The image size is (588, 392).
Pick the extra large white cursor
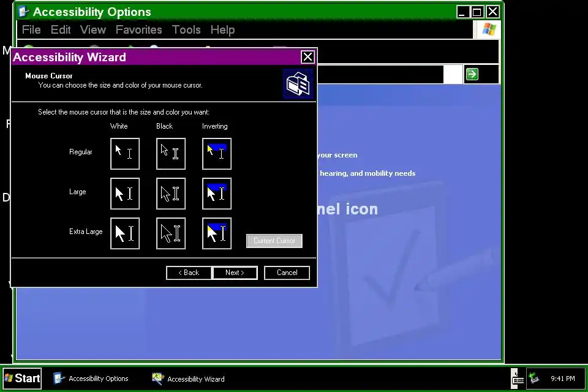pyautogui.click(x=125, y=233)
